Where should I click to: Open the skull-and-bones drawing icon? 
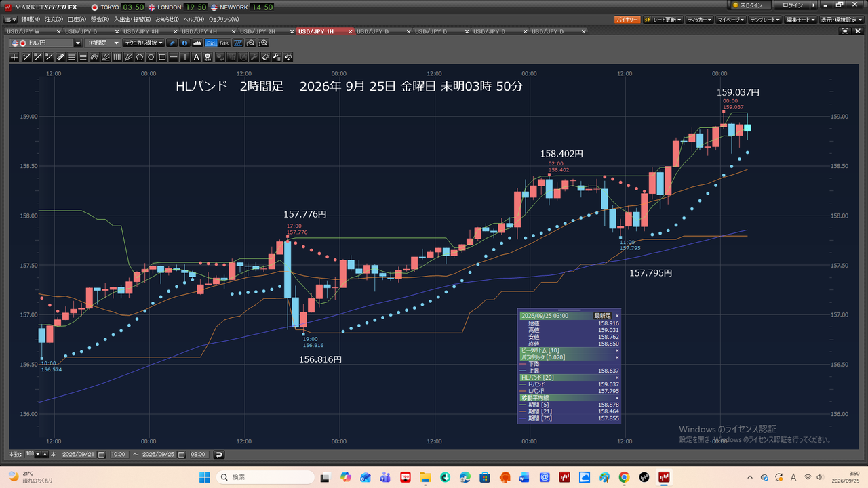click(x=208, y=57)
